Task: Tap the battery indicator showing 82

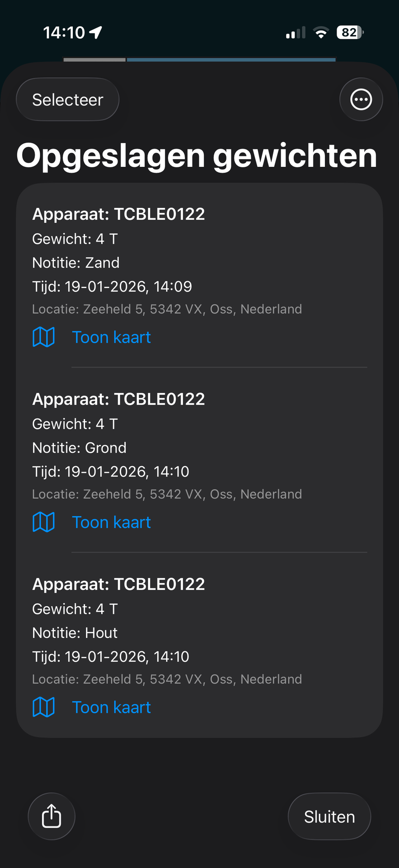Action: (350, 33)
